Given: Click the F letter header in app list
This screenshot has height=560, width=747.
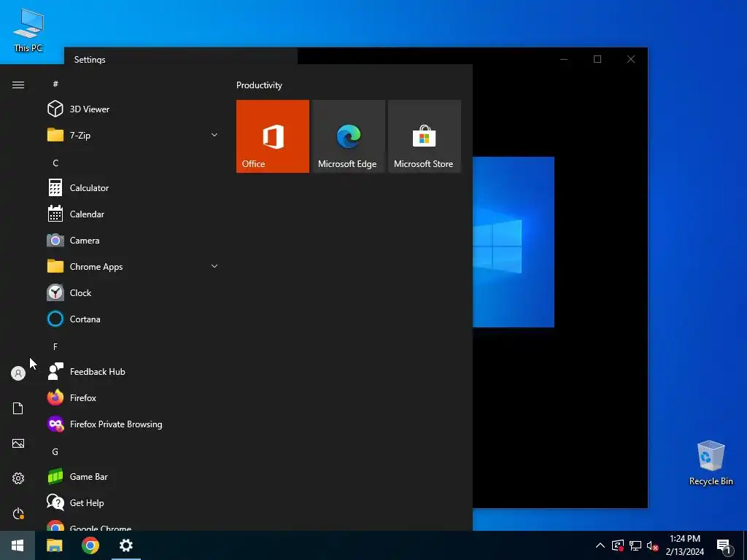Looking at the screenshot, I should pyautogui.click(x=55, y=346).
